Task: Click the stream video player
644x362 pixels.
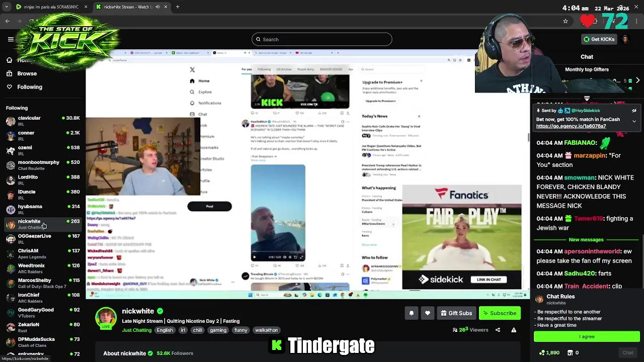Action: pos(307,173)
